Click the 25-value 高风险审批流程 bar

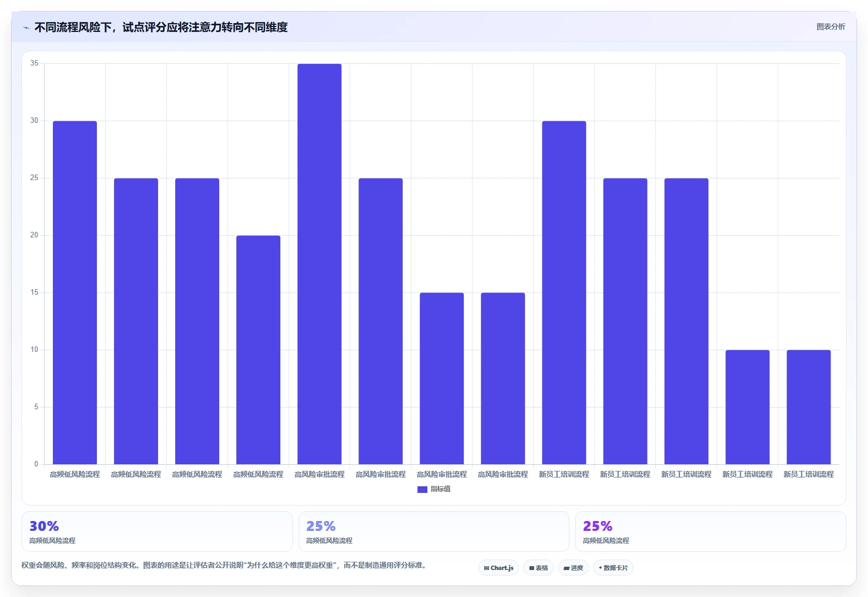381,321
